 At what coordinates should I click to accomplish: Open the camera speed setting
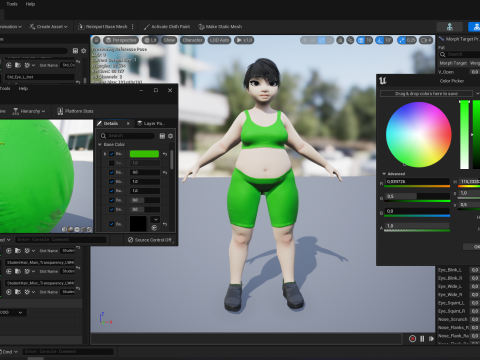pyautogui.click(x=426, y=40)
